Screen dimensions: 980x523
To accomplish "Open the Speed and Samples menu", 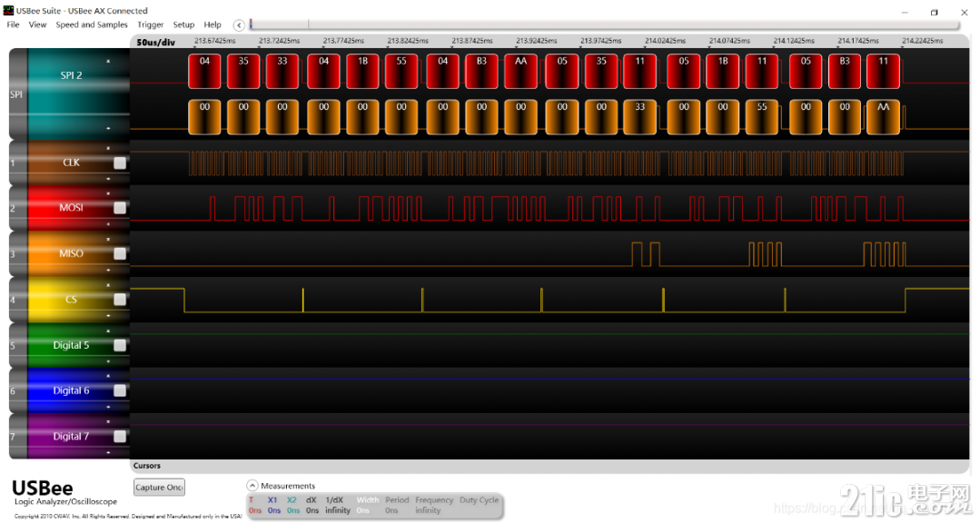I will [x=91, y=25].
